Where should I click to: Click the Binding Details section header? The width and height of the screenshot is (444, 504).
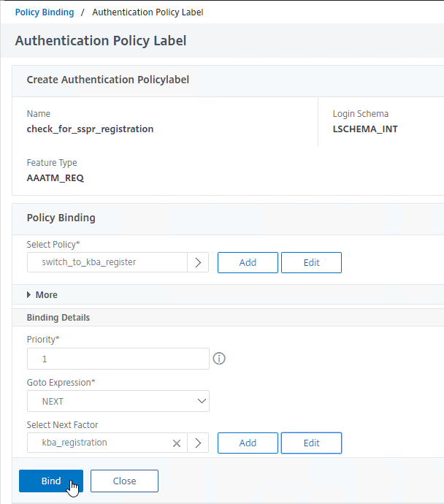point(58,318)
